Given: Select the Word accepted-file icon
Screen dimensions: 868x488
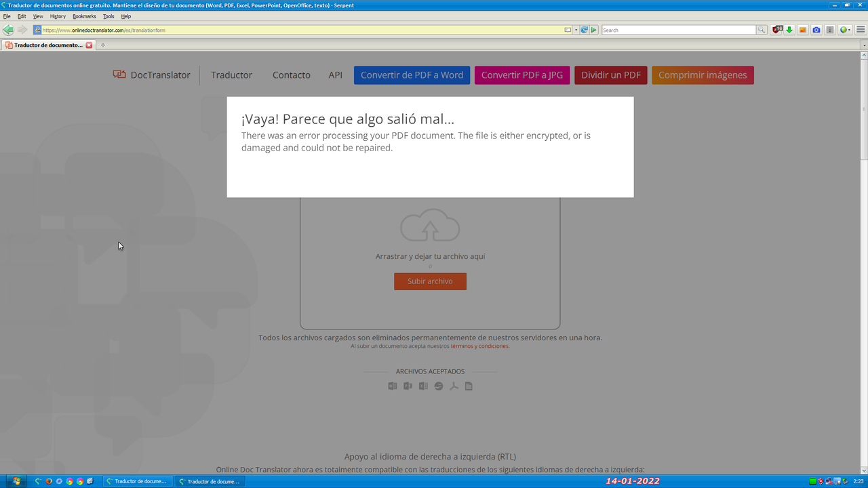Looking at the screenshot, I should click(x=393, y=386).
